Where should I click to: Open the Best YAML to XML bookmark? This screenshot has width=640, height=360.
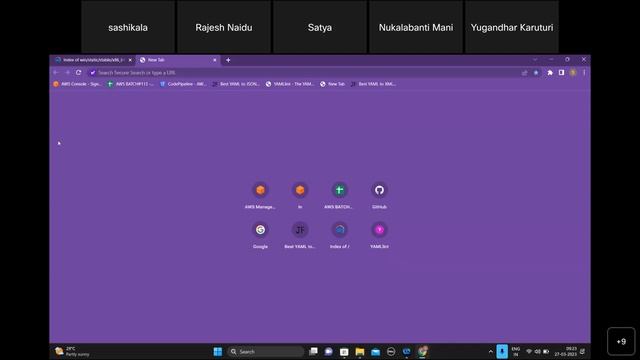coord(373,84)
